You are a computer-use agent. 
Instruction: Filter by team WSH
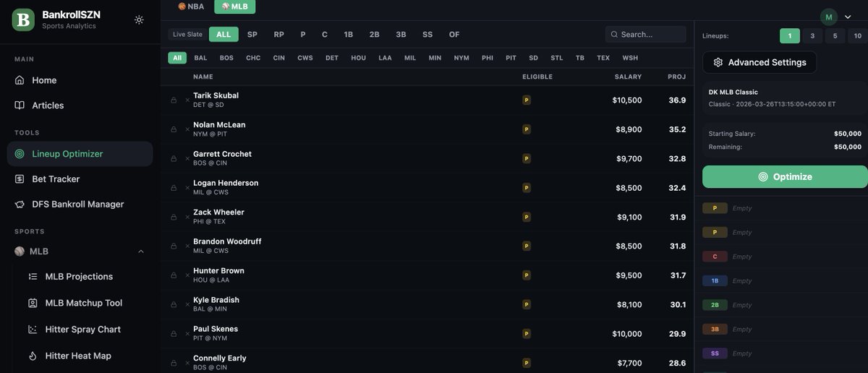coord(630,58)
